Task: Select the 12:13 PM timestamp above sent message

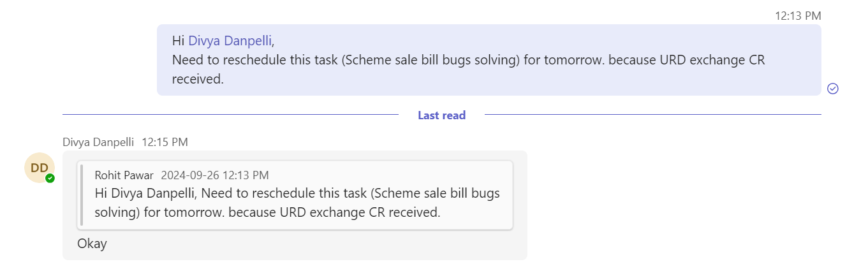Action: 798,16
